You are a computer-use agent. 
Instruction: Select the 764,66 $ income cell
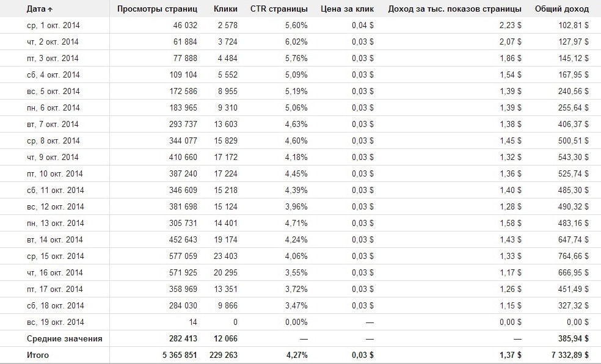pos(569,256)
